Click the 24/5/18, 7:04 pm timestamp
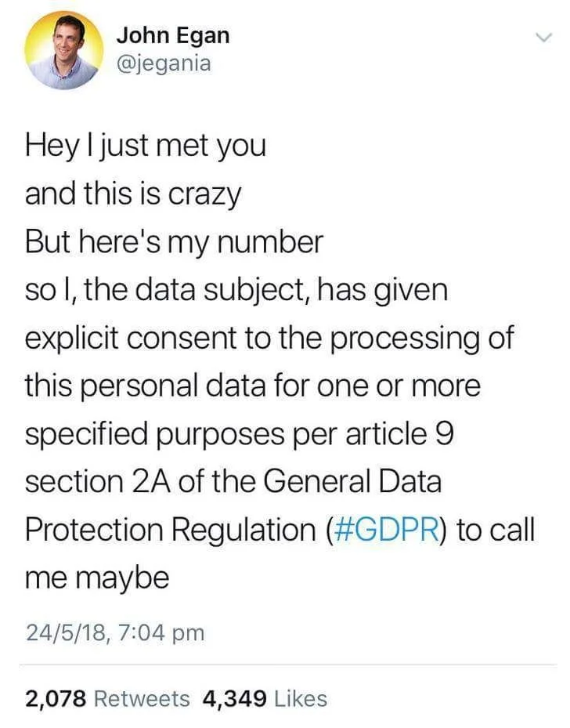Viewport: 570px width, 728px height. pyautogui.click(x=114, y=632)
